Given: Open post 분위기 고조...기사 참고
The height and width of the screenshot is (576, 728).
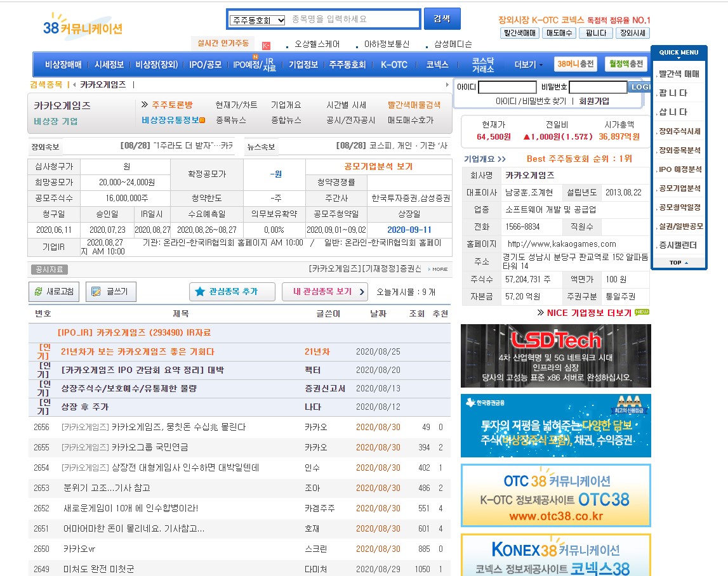Looking at the screenshot, I should click(x=107, y=488).
